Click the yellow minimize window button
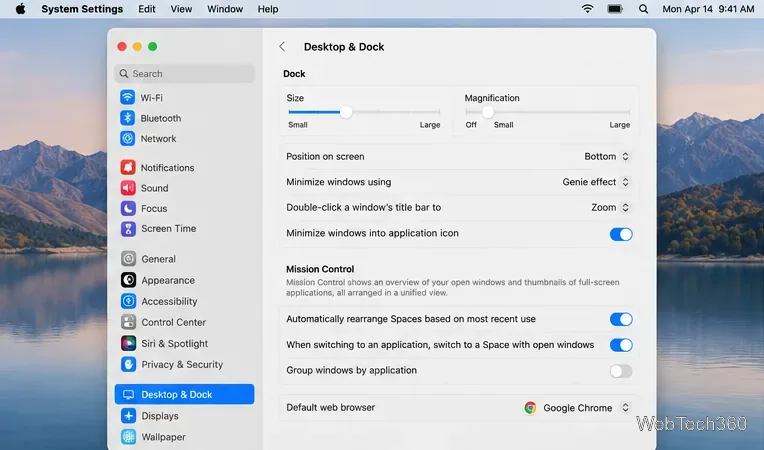The image size is (764, 450). (137, 46)
